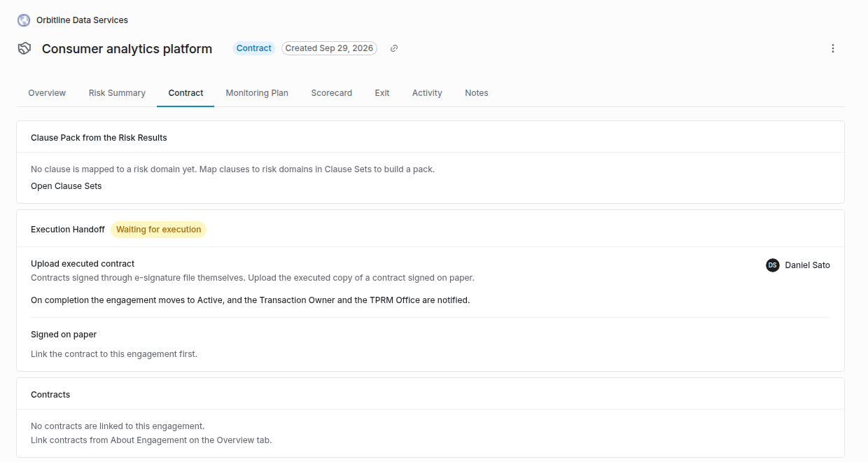View the Notes tab

pyautogui.click(x=477, y=93)
